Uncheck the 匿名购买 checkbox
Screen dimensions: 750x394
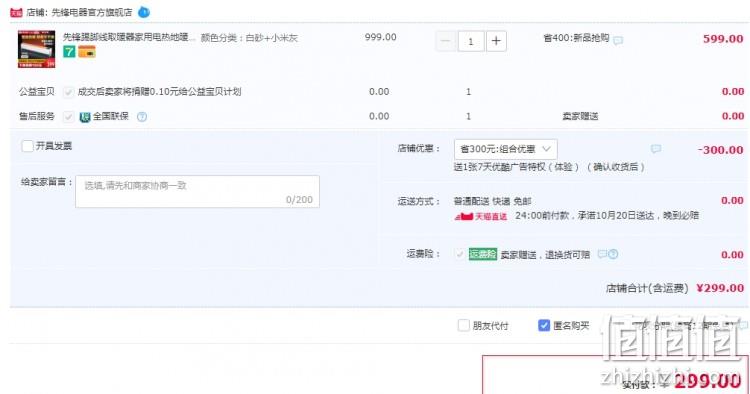(x=544, y=326)
